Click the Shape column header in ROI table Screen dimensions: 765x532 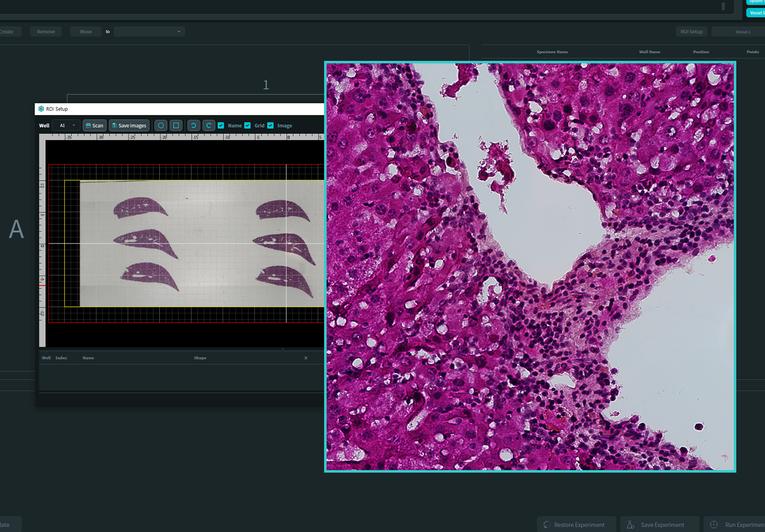click(200, 358)
